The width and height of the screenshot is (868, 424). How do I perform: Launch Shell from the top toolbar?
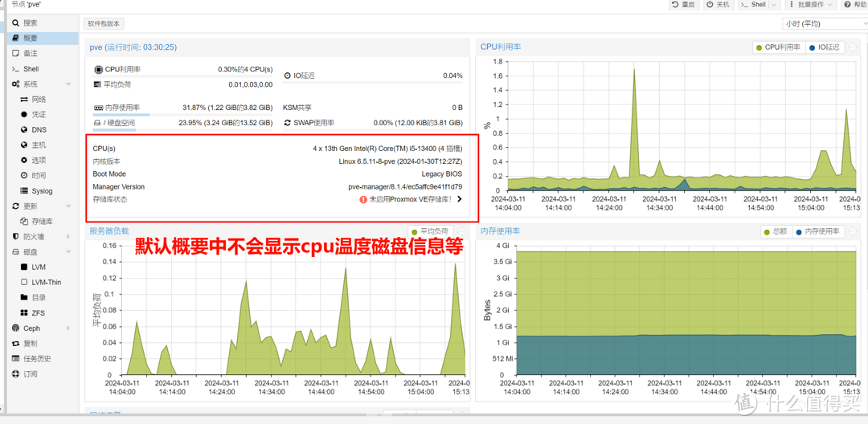[753, 5]
